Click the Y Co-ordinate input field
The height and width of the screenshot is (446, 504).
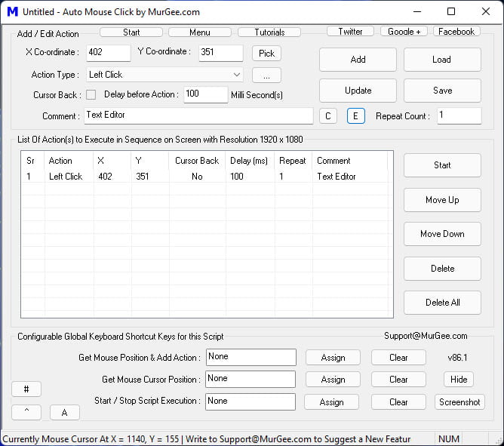click(x=221, y=52)
